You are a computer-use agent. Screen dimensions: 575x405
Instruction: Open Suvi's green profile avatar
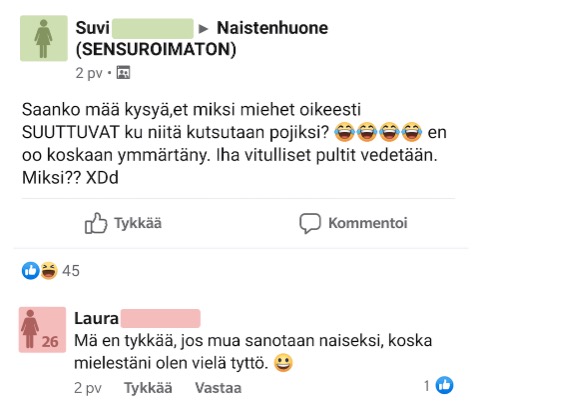pos(44,38)
